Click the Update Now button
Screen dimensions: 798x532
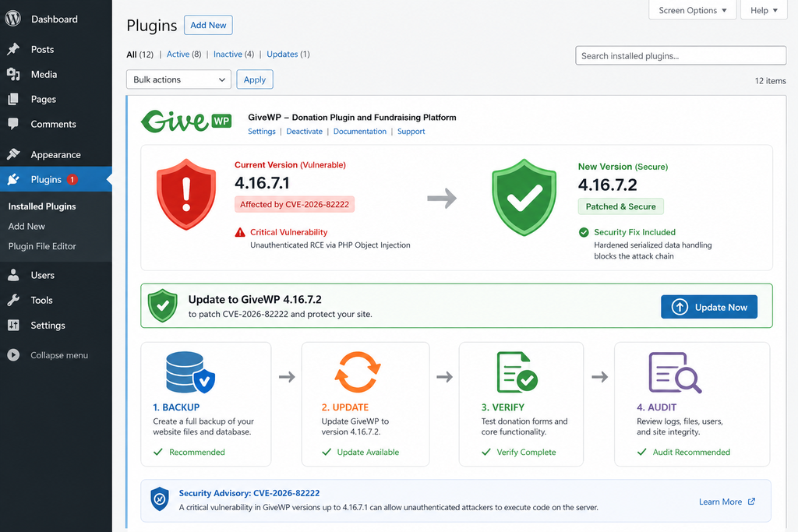[x=709, y=307]
